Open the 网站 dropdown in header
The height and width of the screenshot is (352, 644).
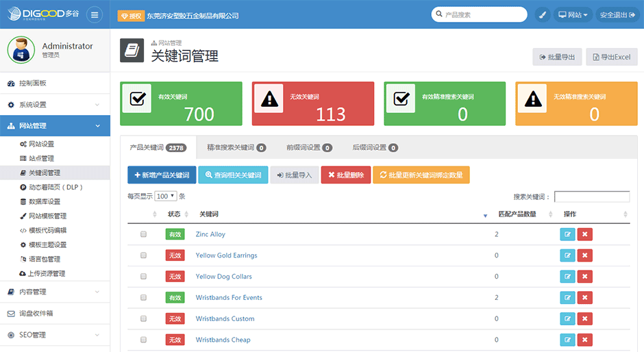[573, 15]
